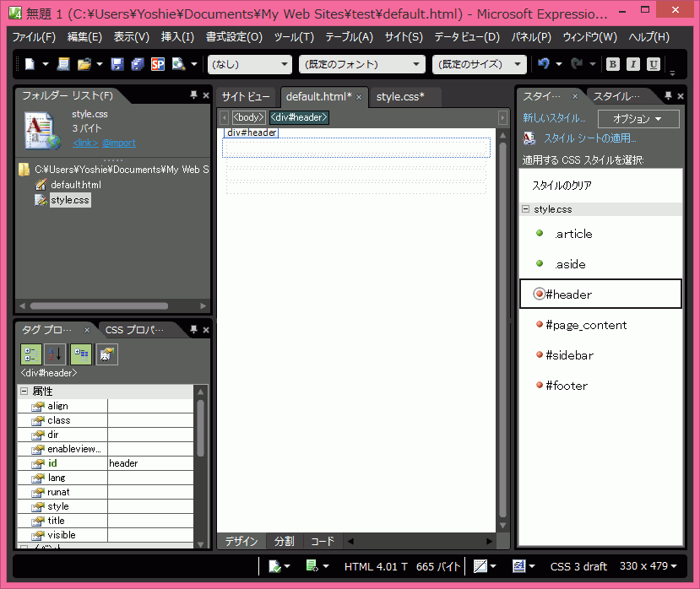The height and width of the screenshot is (589, 700).
Task: Switch to the style.css* document tab
Action: click(x=400, y=96)
